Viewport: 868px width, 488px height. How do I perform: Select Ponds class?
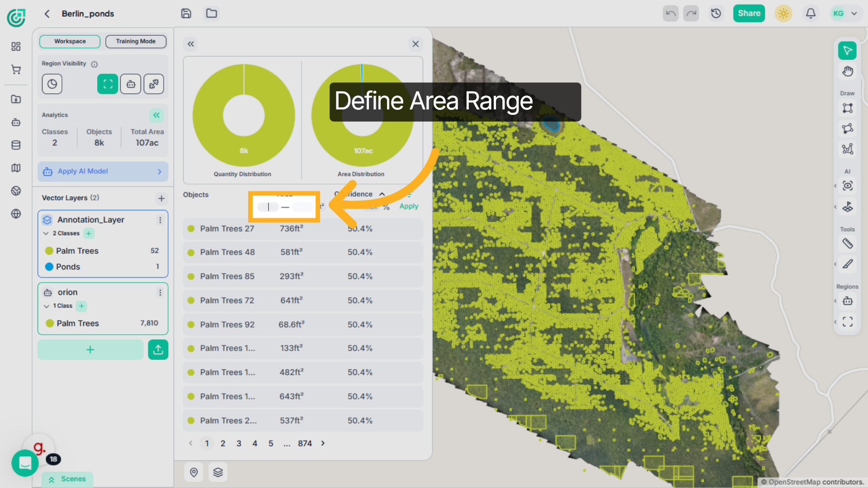click(103, 267)
